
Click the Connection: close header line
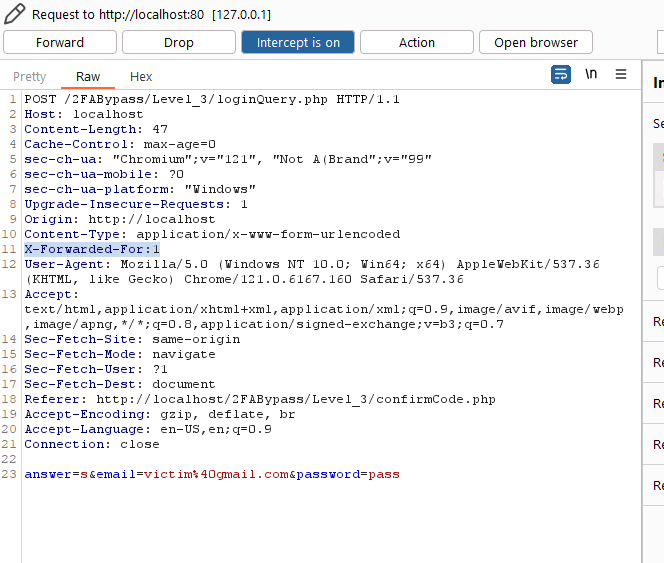tap(92, 444)
